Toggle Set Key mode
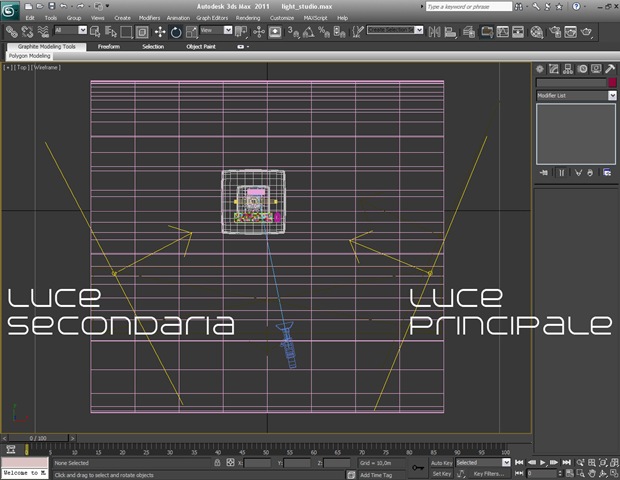This screenshot has height=480, width=620. coord(442,473)
